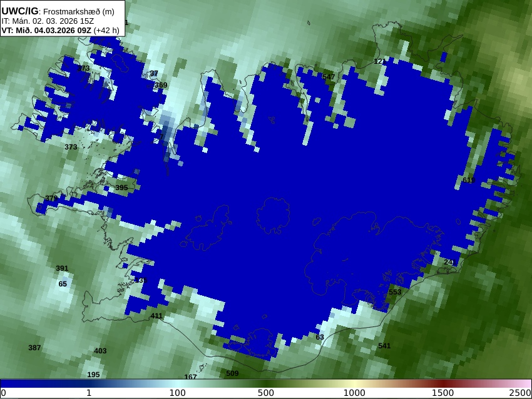Image resolution: width=532 pixels, height=399 pixels.
Task: Click the map value 403
Action: tap(100, 351)
